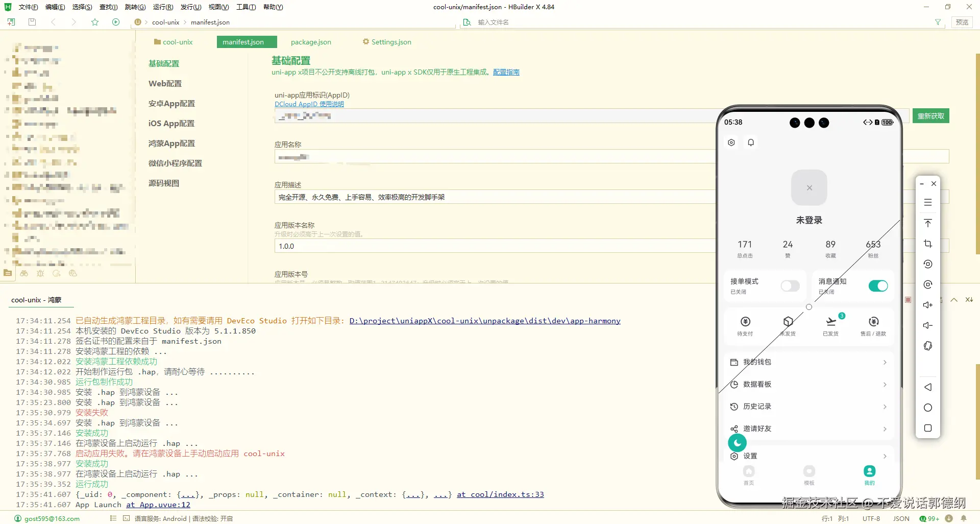The width and height of the screenshot is (980, 524).
Task: Tap the 首页 tab in phone app
Action: pos(748,475)
